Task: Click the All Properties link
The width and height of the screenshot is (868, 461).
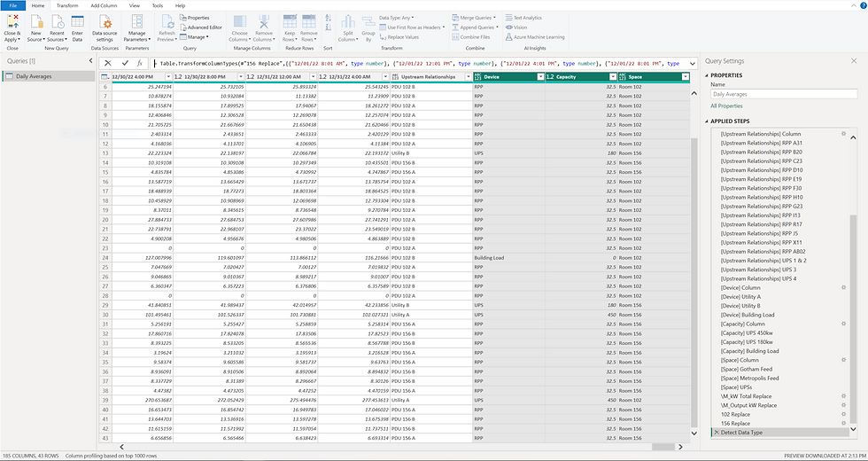Action: pos(726,105)
